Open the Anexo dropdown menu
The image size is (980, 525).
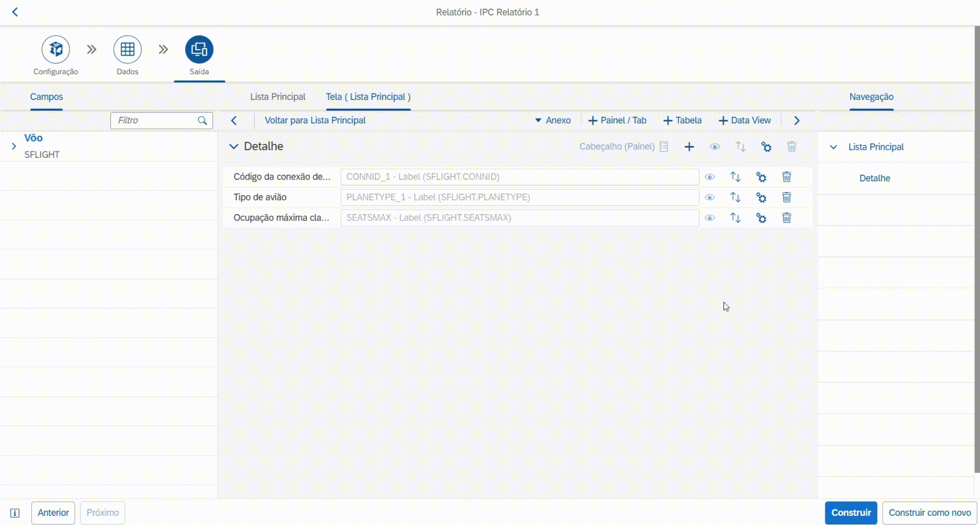tap(553, 121)
